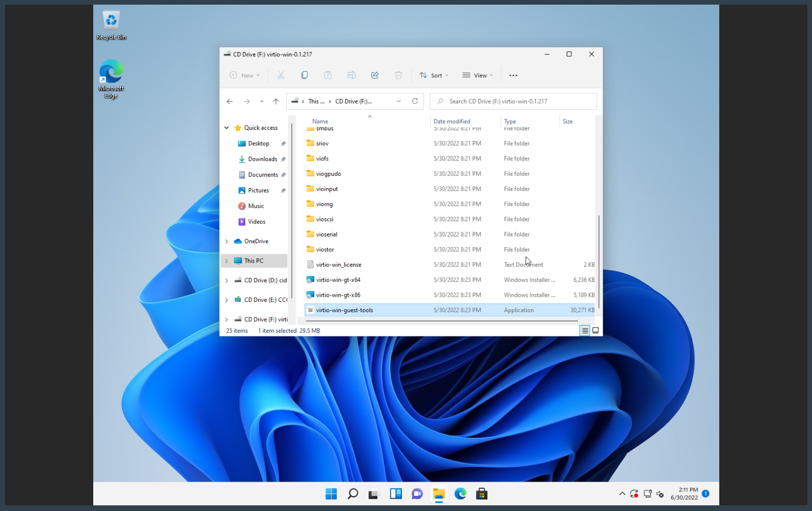The image size is (812, 511).
Task: Open the See more ellipsis menu
Action: (513, 75)
